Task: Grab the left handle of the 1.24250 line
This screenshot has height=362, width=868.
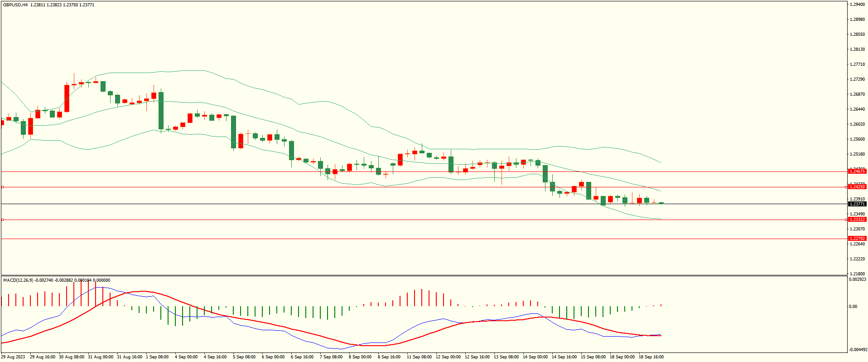Action: click(x=2, y=187)
